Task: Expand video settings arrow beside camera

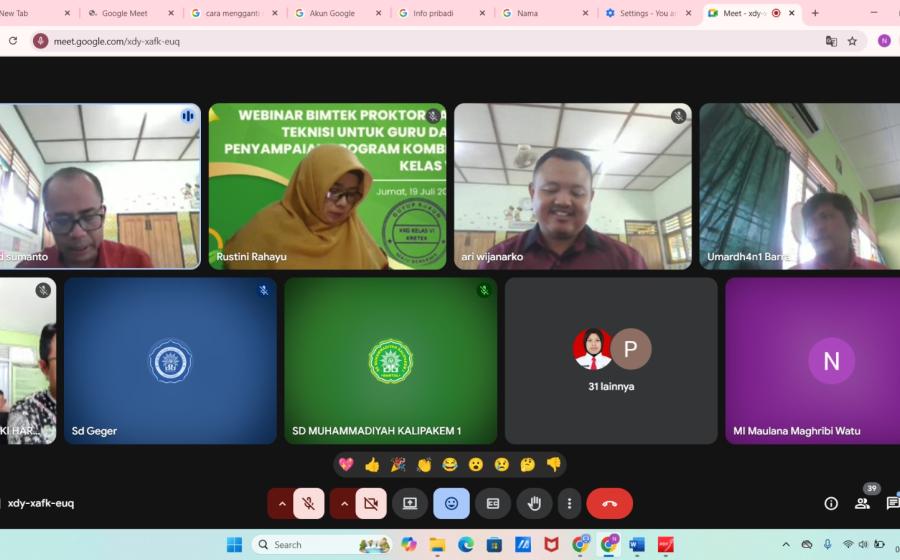Action: 344,504
